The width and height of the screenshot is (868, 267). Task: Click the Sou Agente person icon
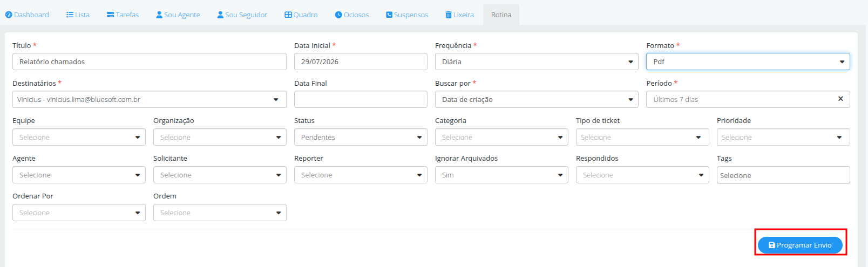click(x=159, y=15)
